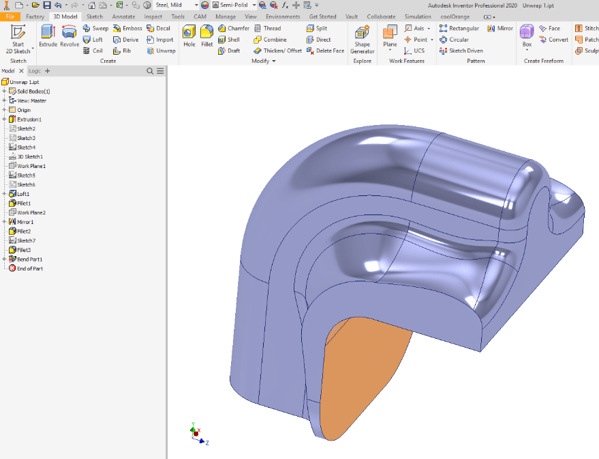Viewport: 599px width, 459px height.
Task: Expand the Origin folder
Action: (4, 110)
